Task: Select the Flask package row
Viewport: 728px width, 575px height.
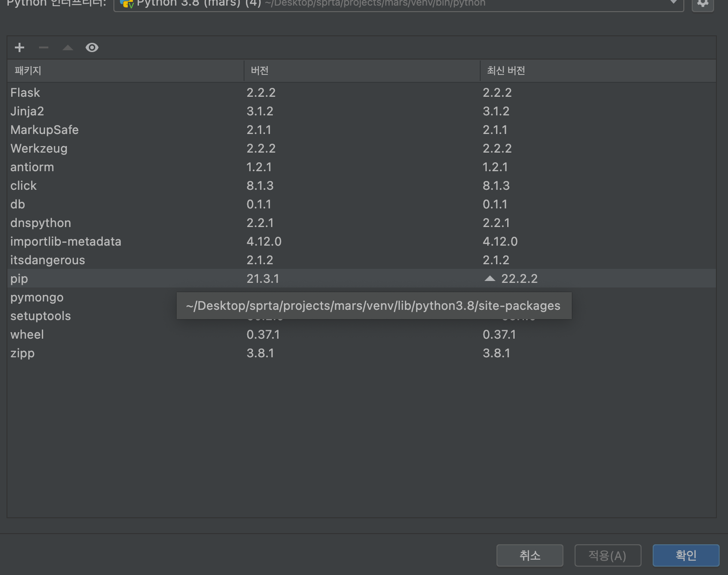Action: click(362, 93)
